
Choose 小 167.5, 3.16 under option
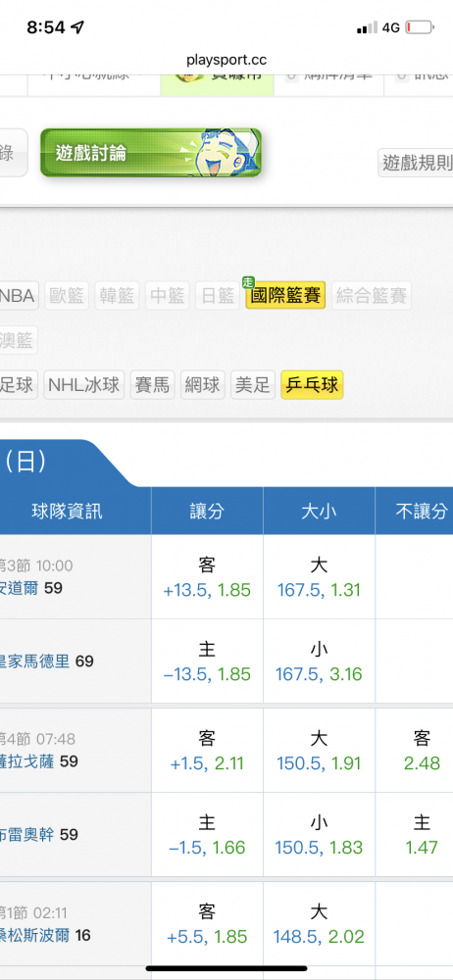[x=319, y=661]
